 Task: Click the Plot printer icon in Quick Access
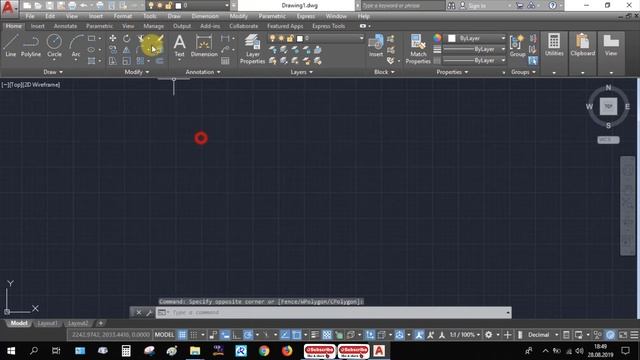point(72,6)
